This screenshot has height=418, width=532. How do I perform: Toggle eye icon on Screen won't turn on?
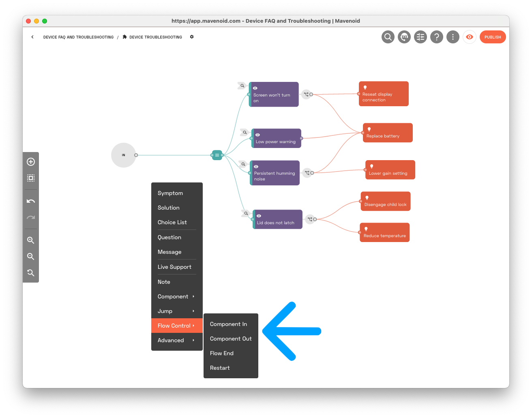click(255, 88)
